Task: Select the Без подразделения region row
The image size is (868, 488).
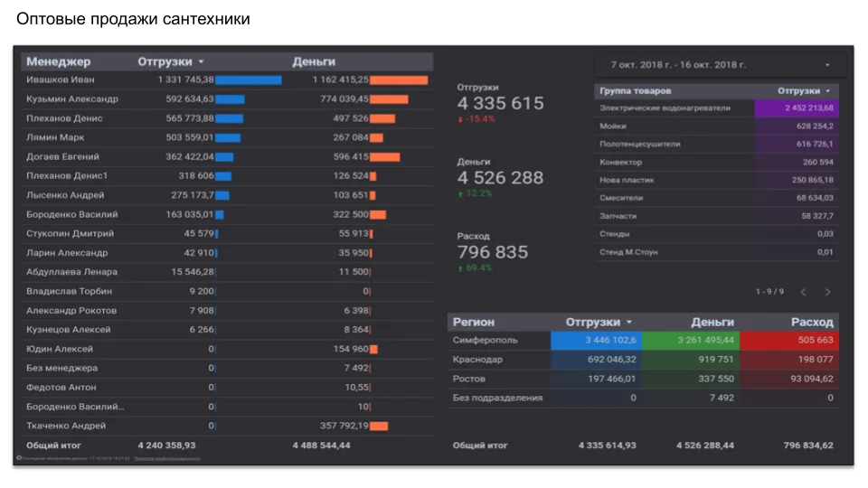Action: pos(643,398)
